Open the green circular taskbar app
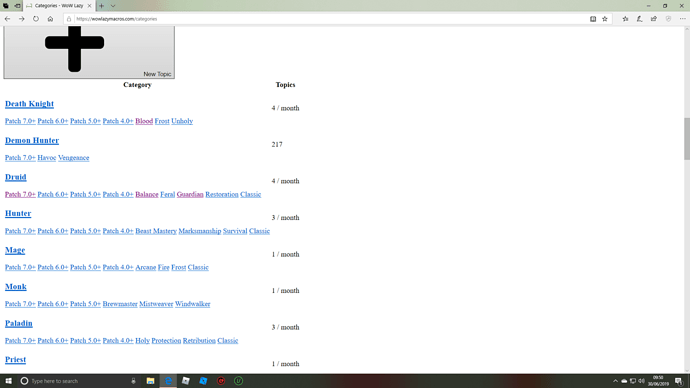 (239, 381)
